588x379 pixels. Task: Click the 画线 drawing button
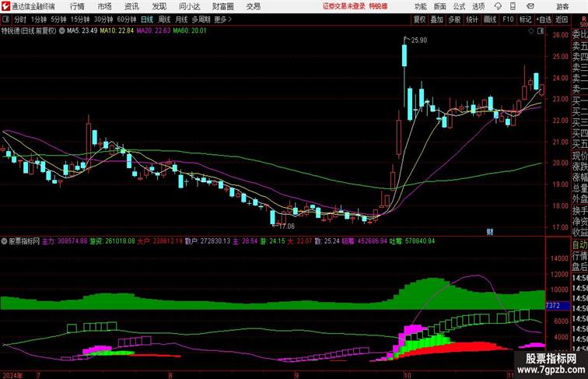pos(490,19)
